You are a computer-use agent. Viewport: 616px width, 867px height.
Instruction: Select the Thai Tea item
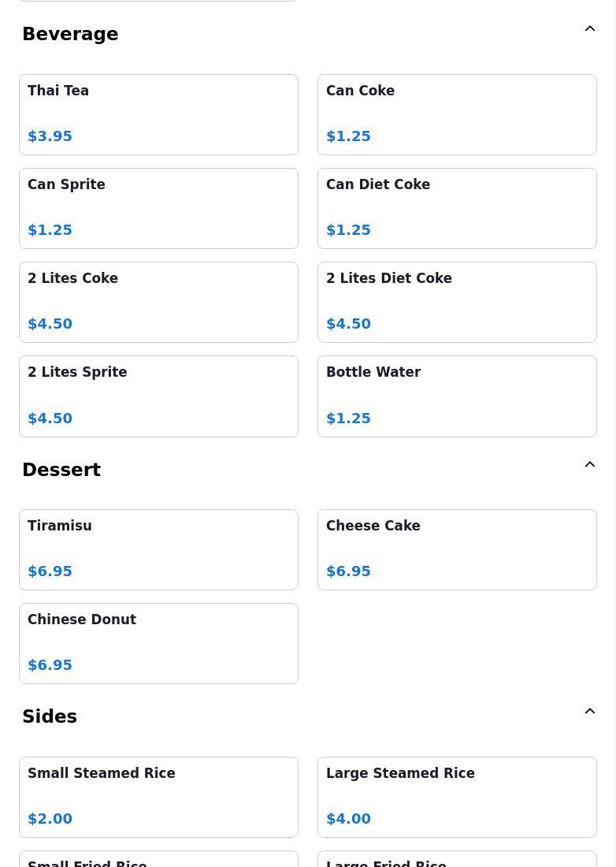coord(158,114)
